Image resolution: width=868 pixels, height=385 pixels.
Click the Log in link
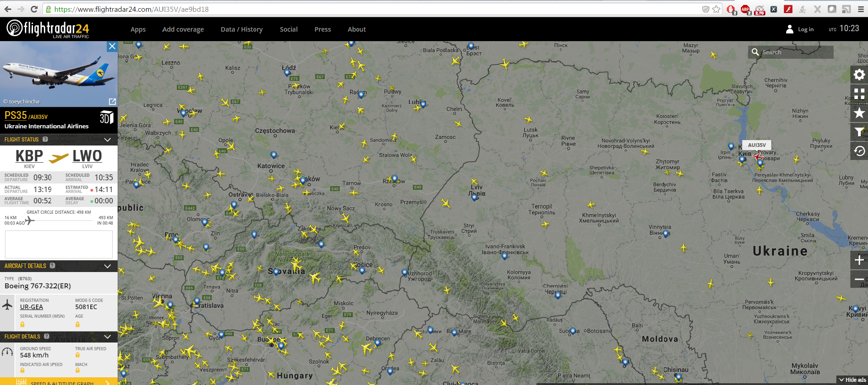tap(805, 29)
